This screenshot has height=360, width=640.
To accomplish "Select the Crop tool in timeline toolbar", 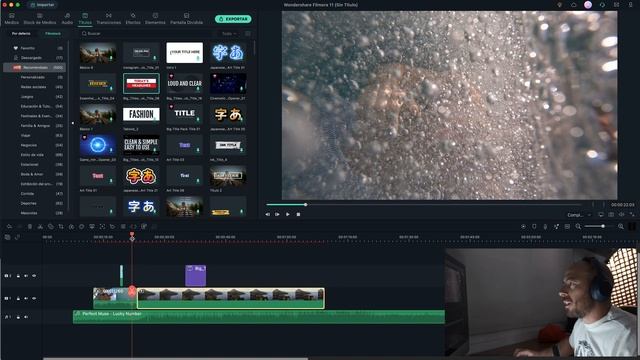I will point(61,227).
